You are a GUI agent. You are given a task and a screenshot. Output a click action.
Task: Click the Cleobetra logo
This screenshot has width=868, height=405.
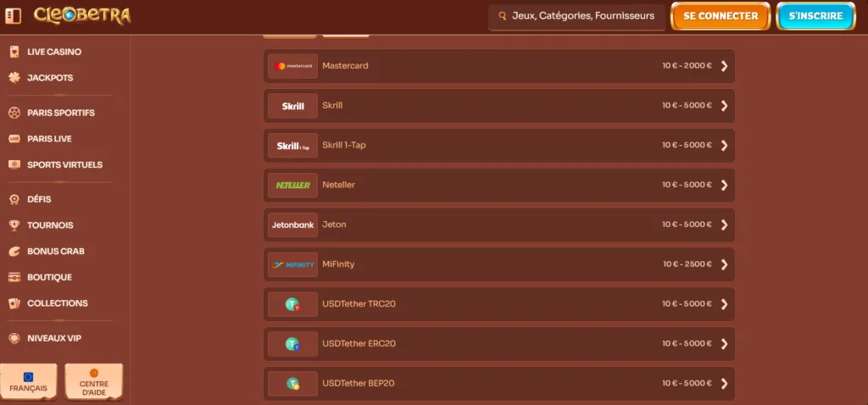pos(82,15)
